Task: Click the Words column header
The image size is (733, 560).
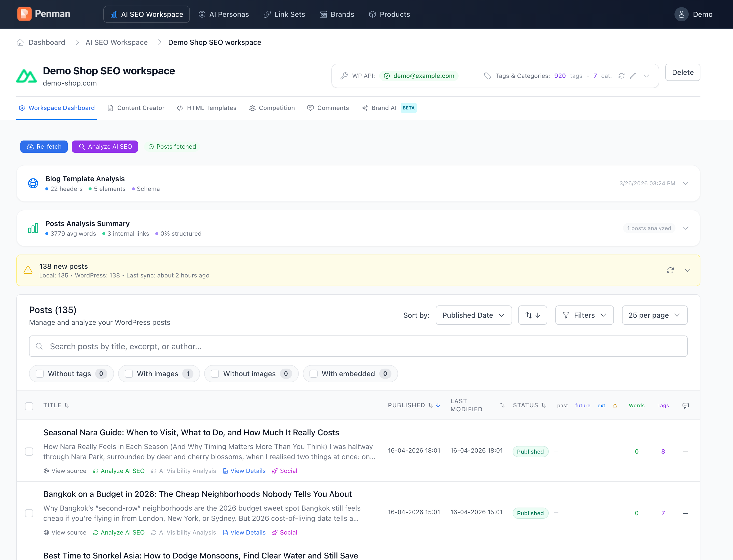Action: (x=637, y=406)
